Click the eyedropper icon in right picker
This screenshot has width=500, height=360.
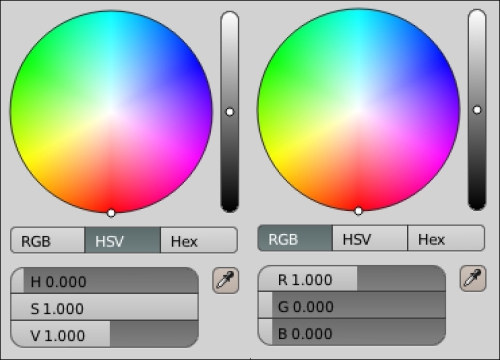[x=473, y=278]
